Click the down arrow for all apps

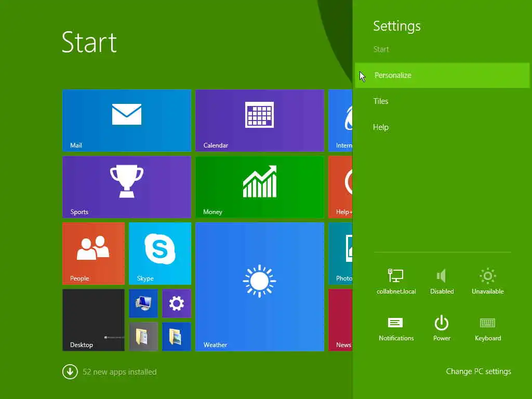70,371
